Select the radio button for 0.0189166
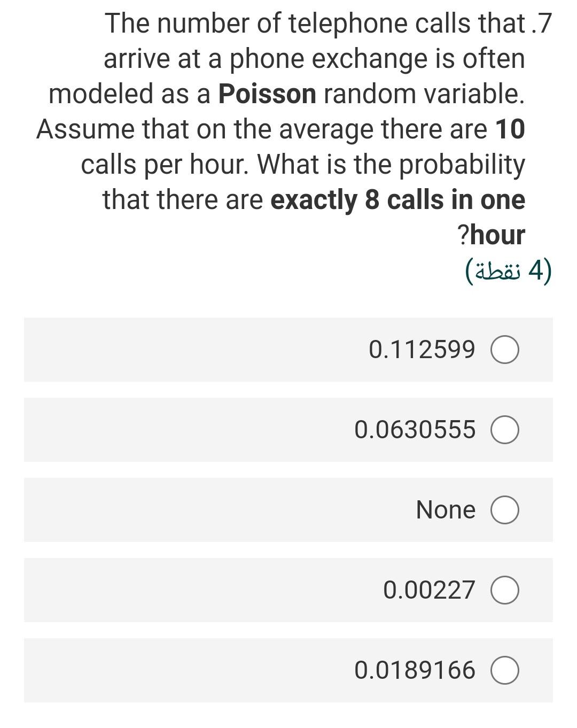The height and width of the screenshot is (728, 577). click(x=505, y=671)
